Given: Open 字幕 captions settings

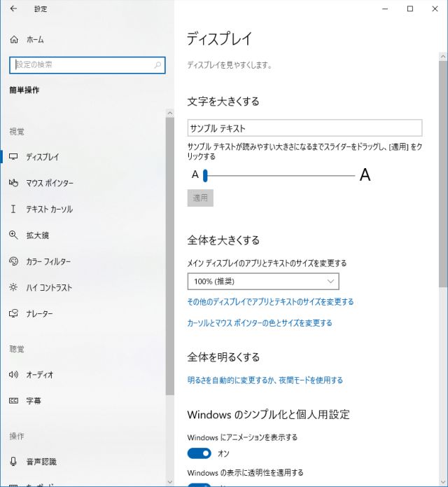Looking at the screenshot, I should coord(34,401).
